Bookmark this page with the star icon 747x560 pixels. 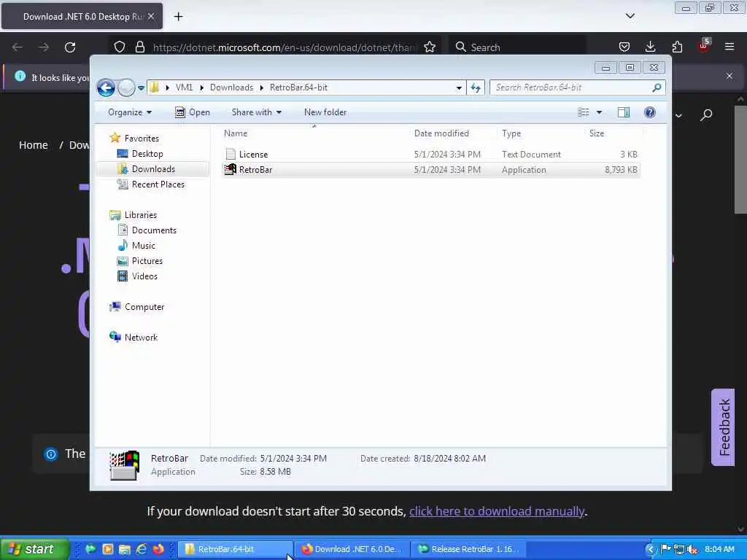pyautogui.click(x=430, y=47)
